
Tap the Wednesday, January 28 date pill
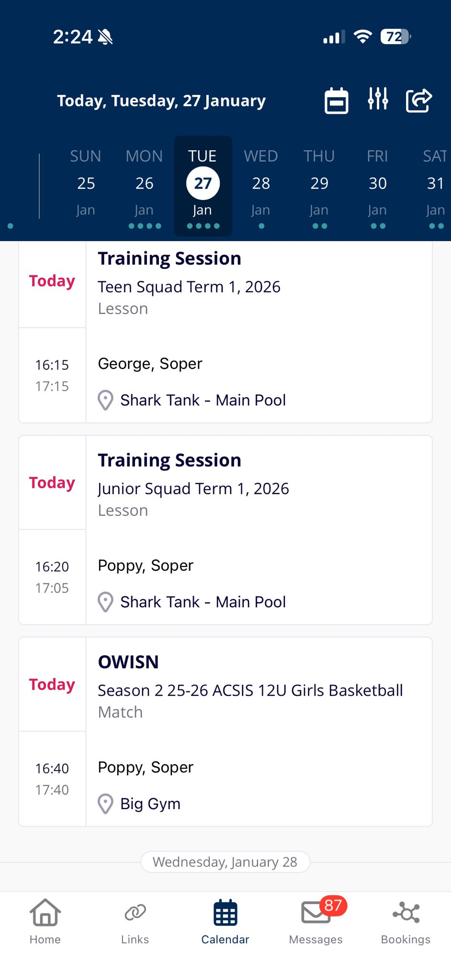click(225, 862)
